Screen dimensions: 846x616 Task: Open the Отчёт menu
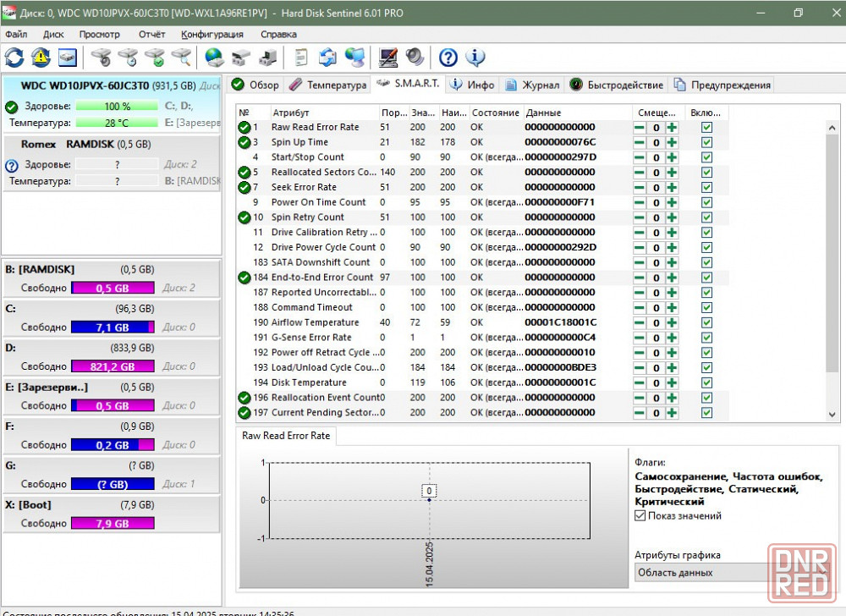coord(151,34)
